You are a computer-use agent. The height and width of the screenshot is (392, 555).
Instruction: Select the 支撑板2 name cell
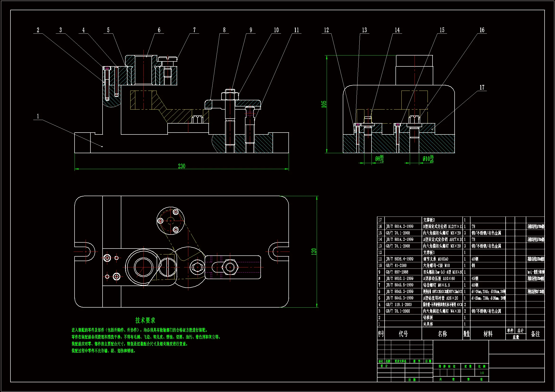429,220
